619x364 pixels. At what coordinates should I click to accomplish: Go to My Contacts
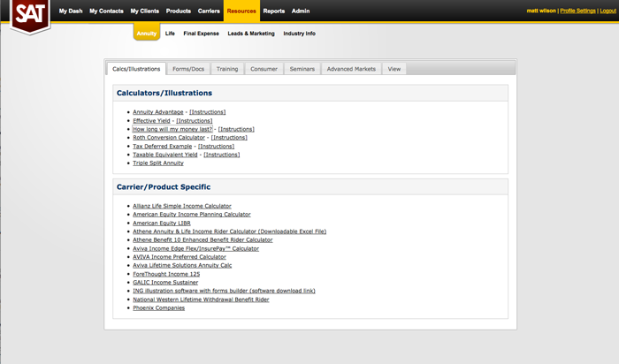pos(106,11)
